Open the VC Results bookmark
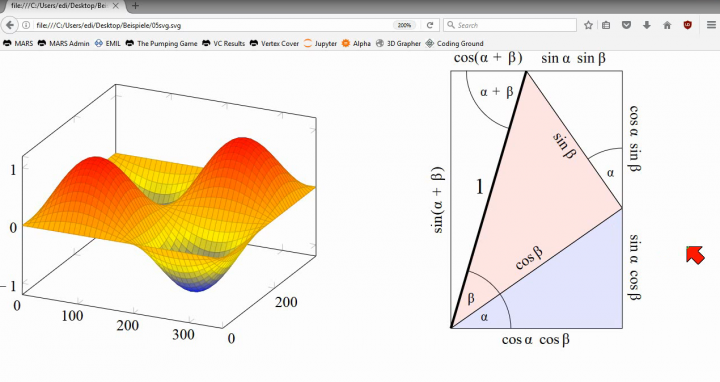Viewport: 720px width, 382px height. pyautogui.click(x=224, y=44)
